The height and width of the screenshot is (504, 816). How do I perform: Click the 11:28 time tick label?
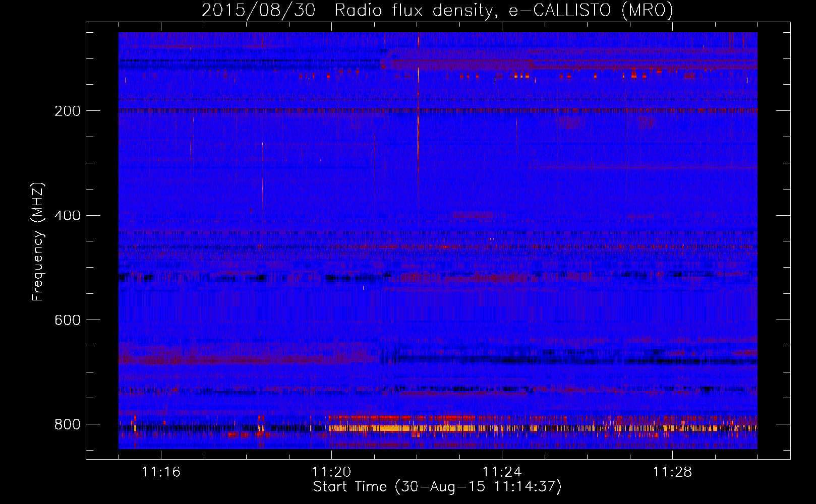[672, 472]
